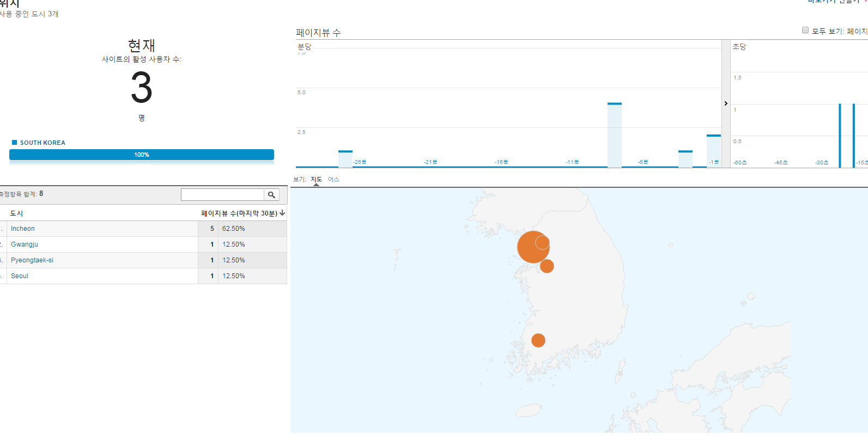Click the Gwangju bubble in the southwest
This screenshot has height=441, width=868.
(538, 340)
